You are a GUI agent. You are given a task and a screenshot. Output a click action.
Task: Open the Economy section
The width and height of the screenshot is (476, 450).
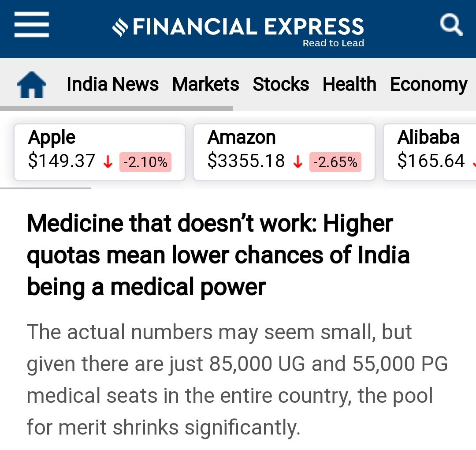click(429, 84)
